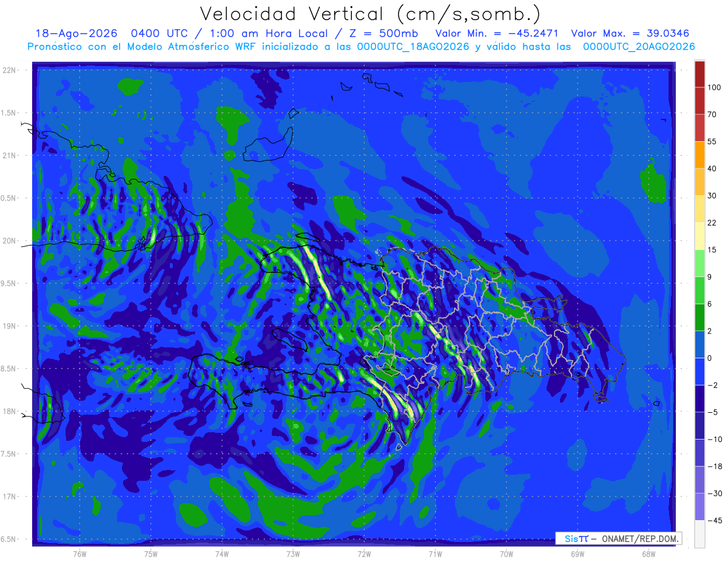Click the '-45' colorbar value
Screen dimensions: 728x562
[715, 520]
